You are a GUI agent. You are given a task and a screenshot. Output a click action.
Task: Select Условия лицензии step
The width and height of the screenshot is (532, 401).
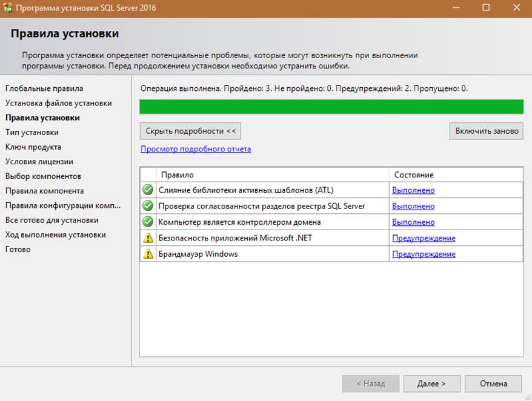coord(39,162)
